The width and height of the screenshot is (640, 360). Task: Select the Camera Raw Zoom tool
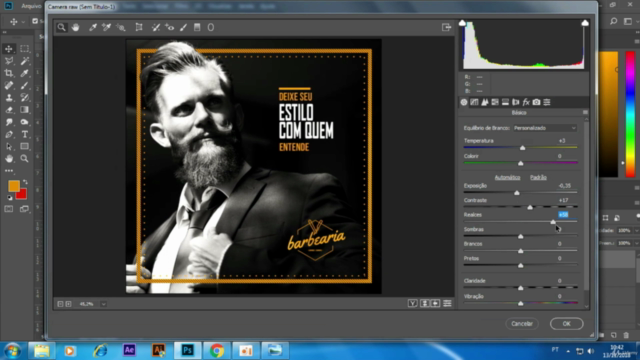62,27
